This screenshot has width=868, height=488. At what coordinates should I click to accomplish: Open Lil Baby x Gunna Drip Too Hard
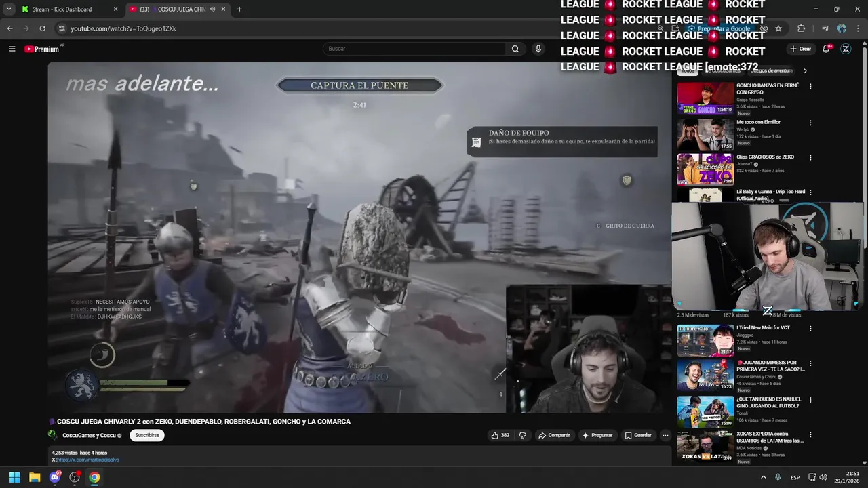(x=771, y=194)
